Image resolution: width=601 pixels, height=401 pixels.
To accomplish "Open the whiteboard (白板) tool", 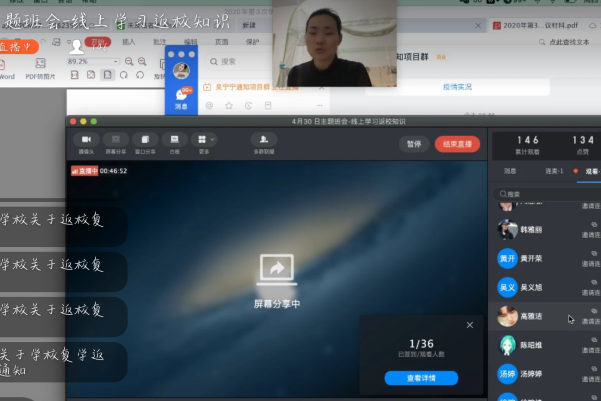I will tap(174, 140).
